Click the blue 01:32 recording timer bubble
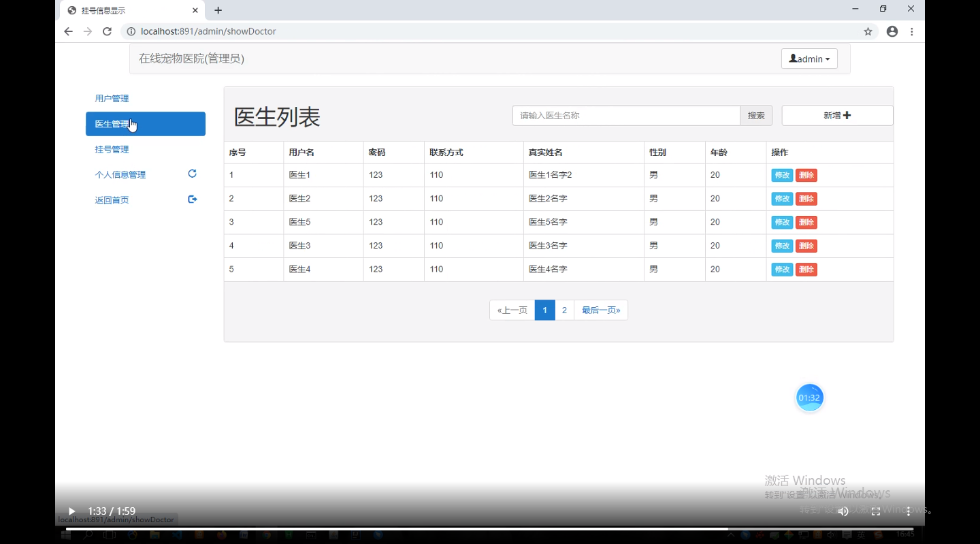The width and height of the screenshot is (980, 544). 810,398
